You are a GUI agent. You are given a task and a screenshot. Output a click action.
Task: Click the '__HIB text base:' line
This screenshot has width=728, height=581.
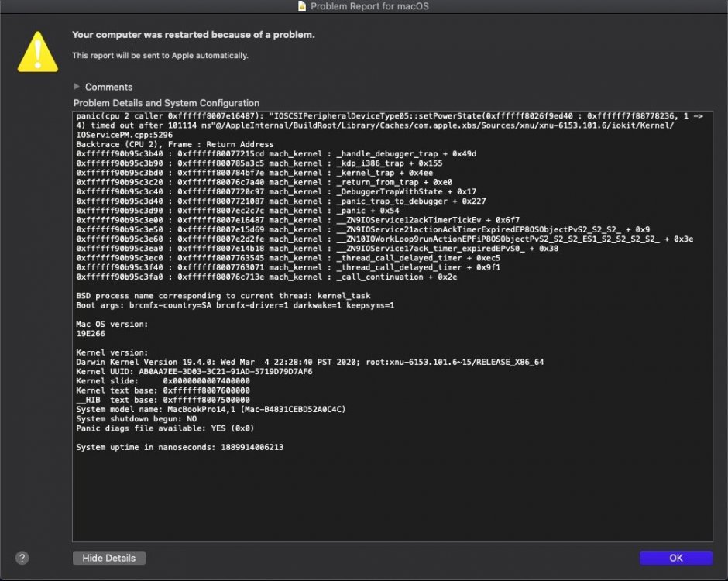tap(163, 400)
